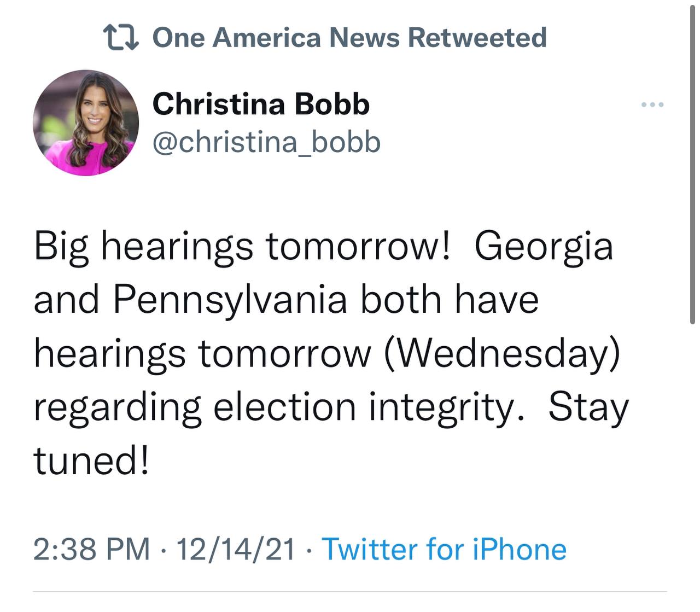Click the word Georgia in the tweet
The height and width of the screenshot is (612, 700).
tap(544, 247)
